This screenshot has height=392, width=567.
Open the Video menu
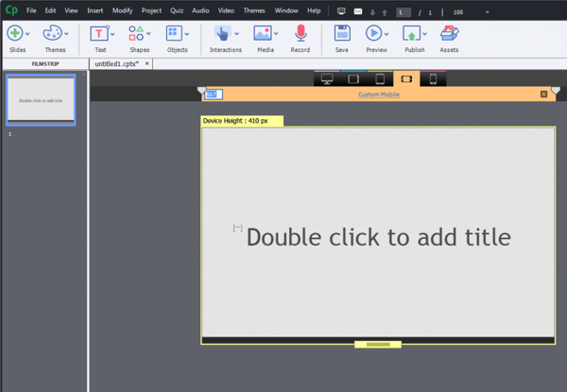click(x=226, y=10)
